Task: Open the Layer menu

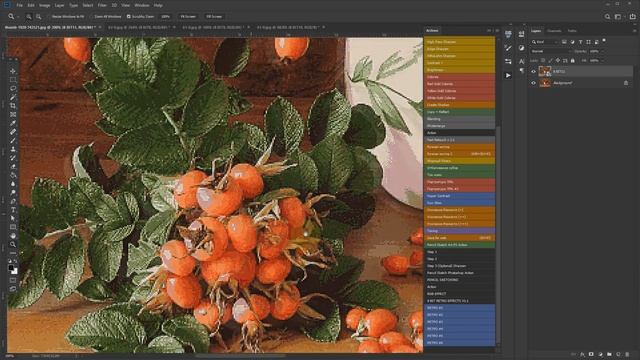Action: [x=59, y=5]
